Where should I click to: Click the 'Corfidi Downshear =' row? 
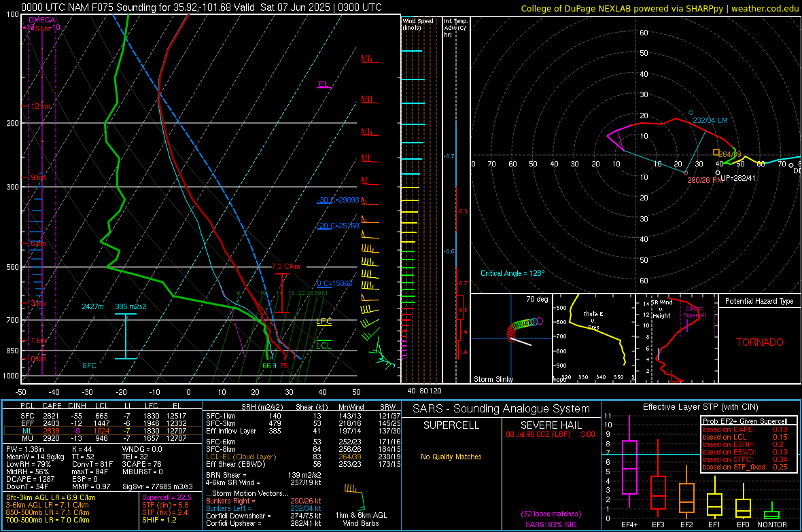(264, 516)
